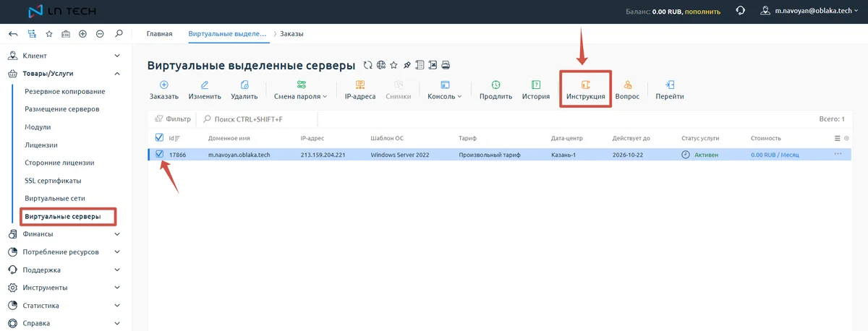Open menu search via the magnifier icon
This screenshot has width=868, height=331.
point(119,33)
